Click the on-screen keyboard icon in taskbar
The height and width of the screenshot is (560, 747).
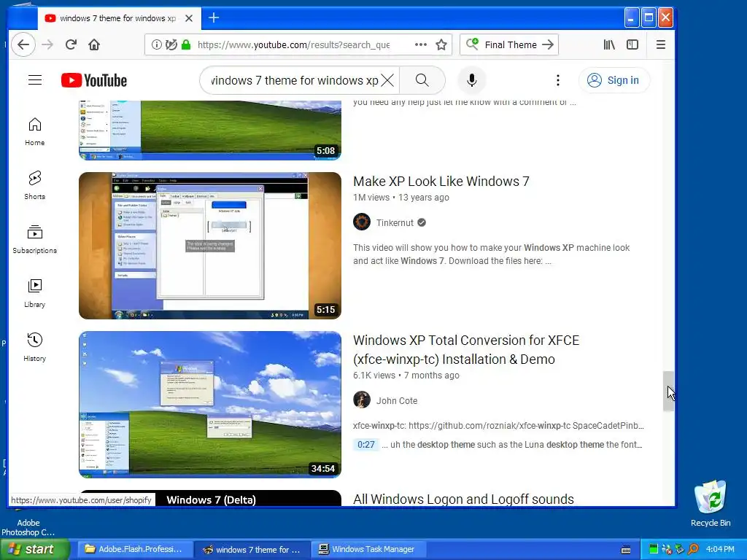625,550
